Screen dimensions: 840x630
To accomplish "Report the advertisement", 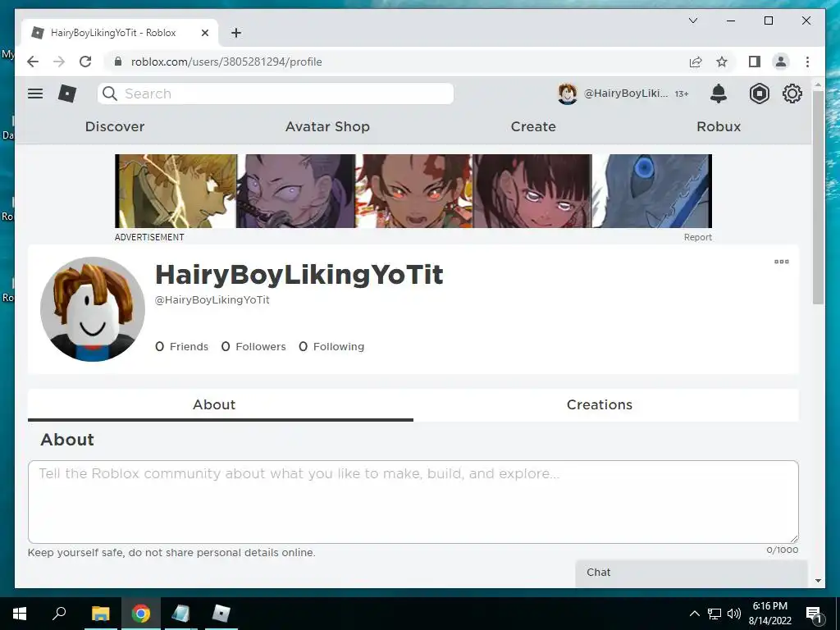I will pos(697,237).
